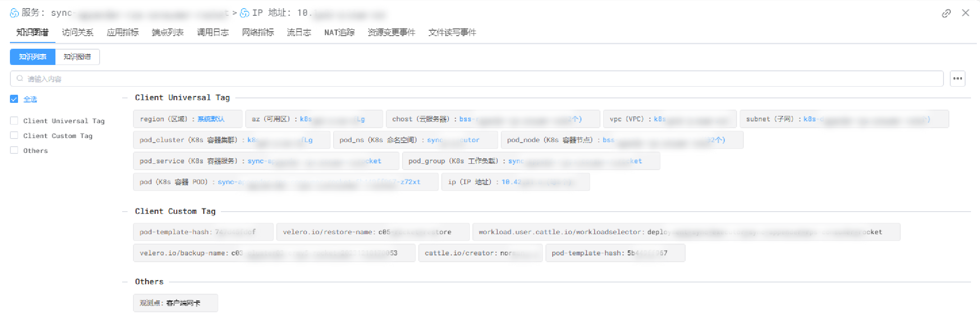
Task: Click the cattle.io/creator tag
Action: point(481,253)
